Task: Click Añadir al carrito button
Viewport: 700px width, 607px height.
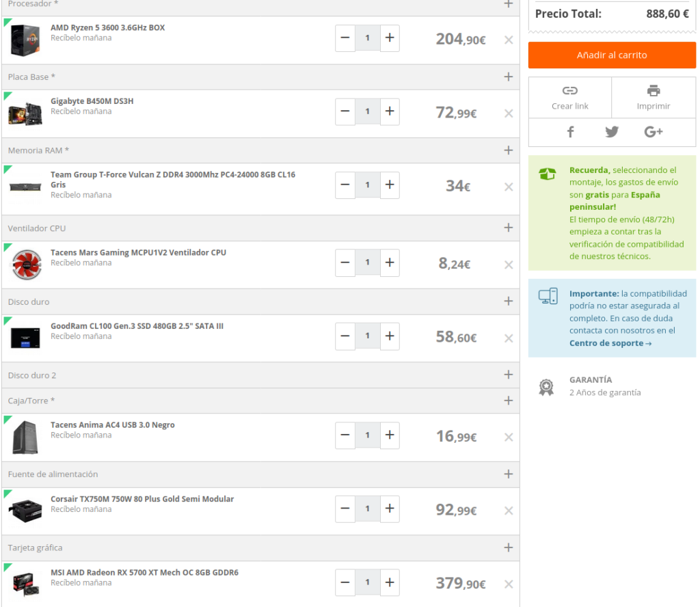Action: 612,55
